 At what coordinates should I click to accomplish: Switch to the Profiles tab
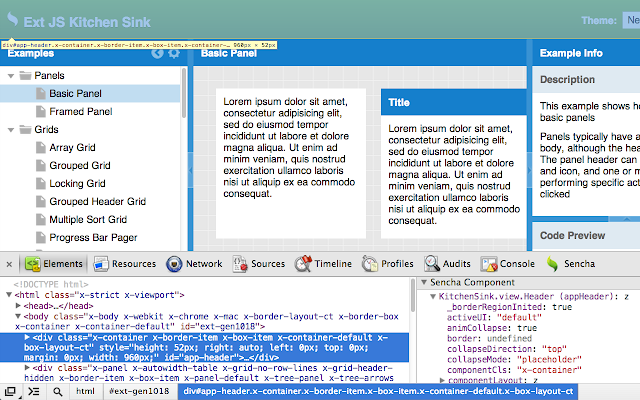click(x=388, y=264)
